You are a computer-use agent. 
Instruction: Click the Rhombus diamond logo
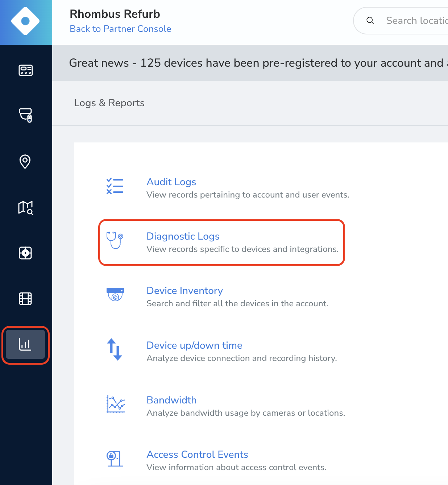25,21
